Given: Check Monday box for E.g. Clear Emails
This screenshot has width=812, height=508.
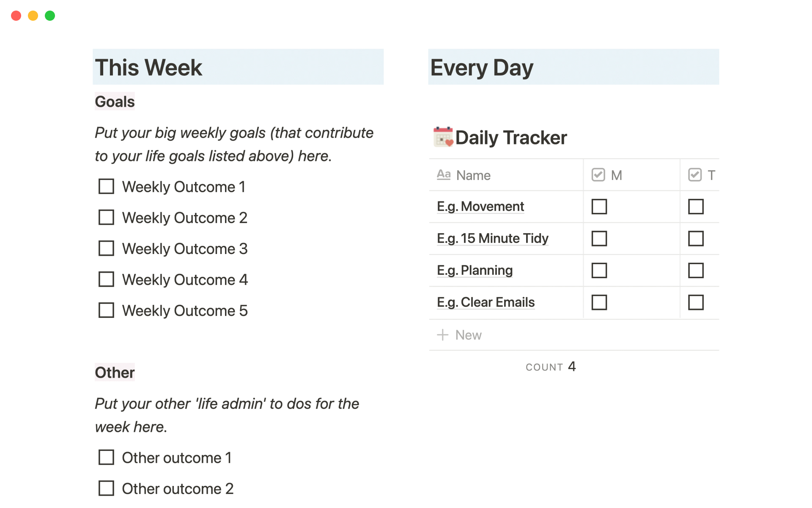Looking at the screenshot, I should point(599,302).
